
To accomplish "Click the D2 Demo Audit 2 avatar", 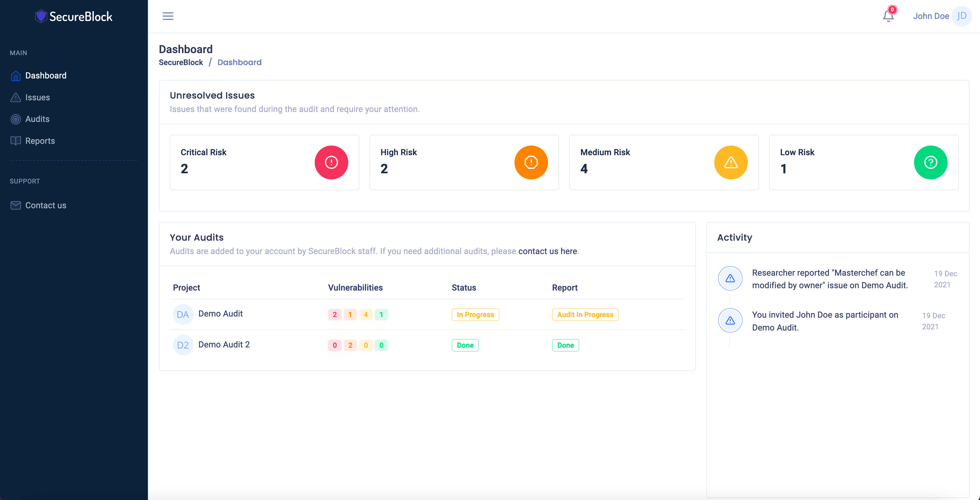I will click(x=183, y=345).
